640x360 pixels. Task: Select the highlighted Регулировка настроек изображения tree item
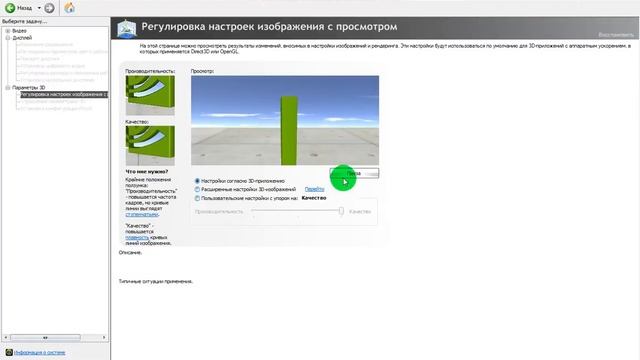(x=64, y=94)
